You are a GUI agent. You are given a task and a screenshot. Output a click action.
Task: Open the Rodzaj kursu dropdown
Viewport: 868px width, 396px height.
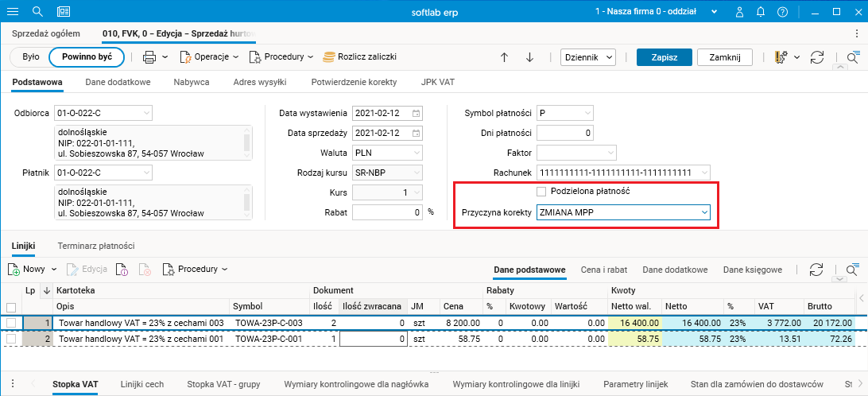tap(417, 173)
